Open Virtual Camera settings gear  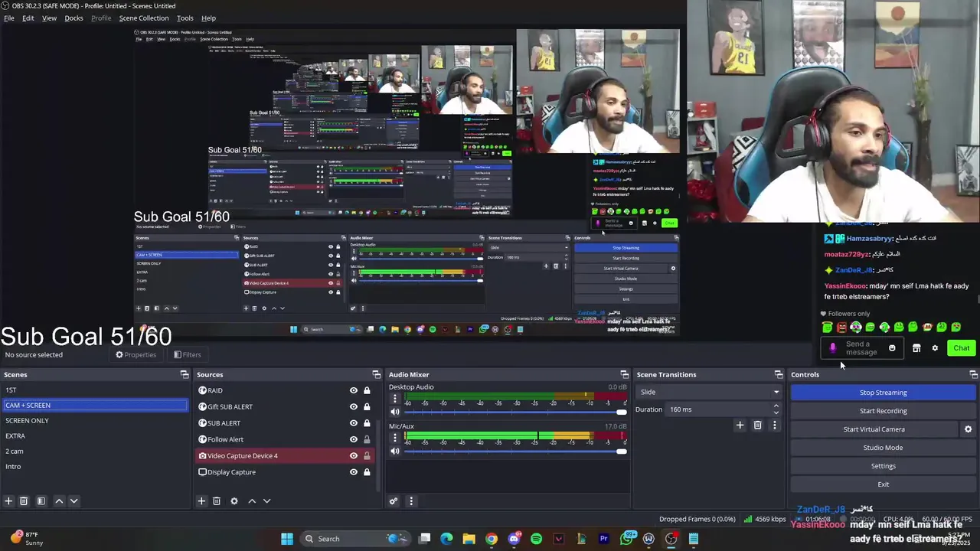pos(968,429)
